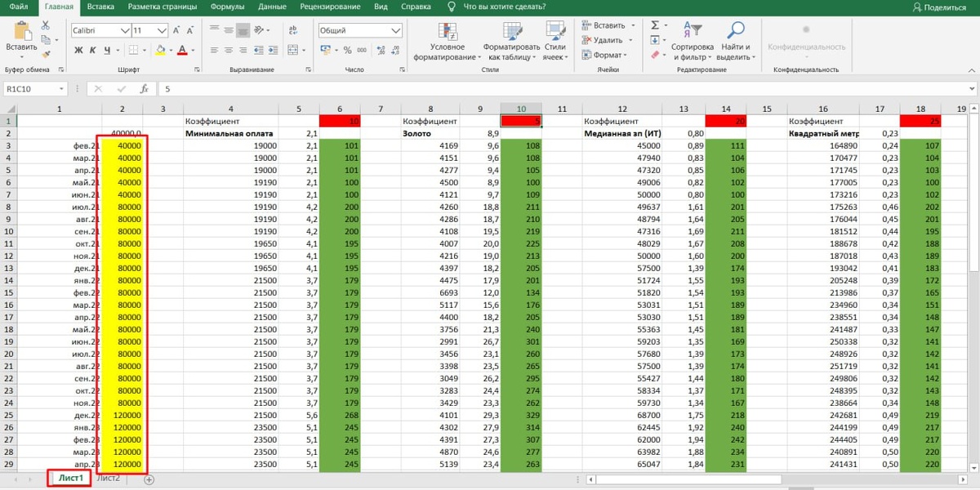
Task: Open the Общий number format dropdown
Action: [395, 30]
